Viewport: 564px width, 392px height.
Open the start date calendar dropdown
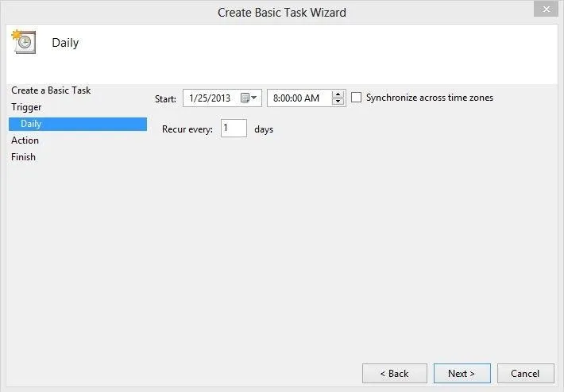pyautogui.click(x=249, y=98)
